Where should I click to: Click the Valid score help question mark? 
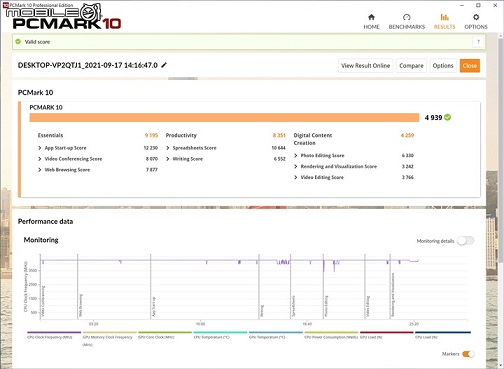click(x=478, y=42)
